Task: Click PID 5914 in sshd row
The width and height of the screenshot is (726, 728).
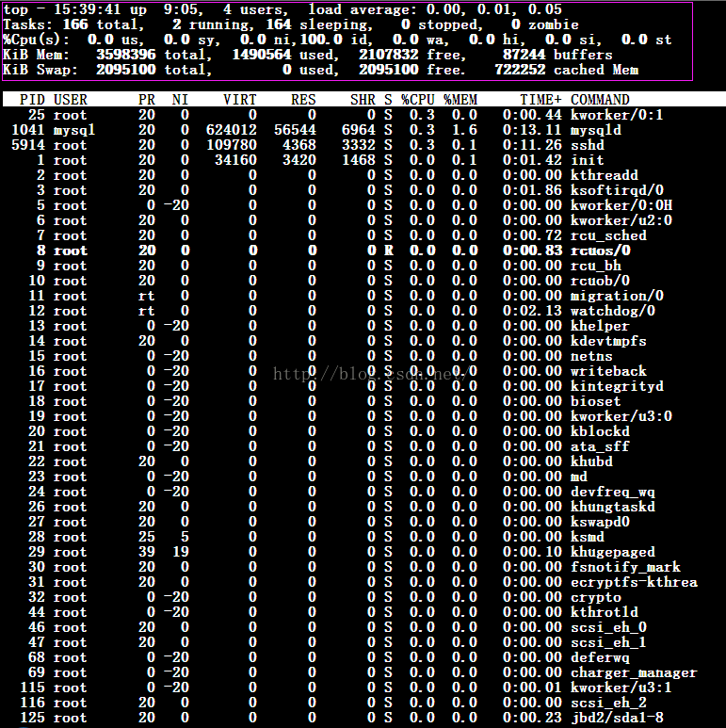Action: click(x=28, y=145)
